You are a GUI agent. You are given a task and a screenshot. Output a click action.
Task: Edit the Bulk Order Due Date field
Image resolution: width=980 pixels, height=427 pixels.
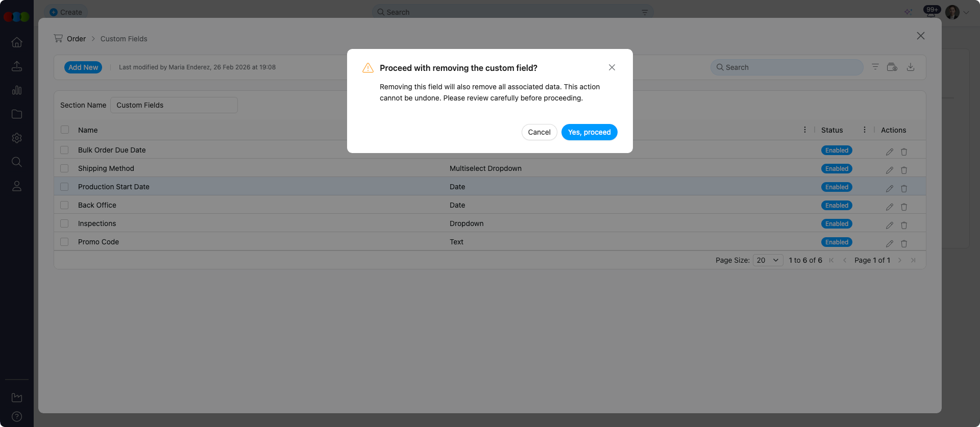point(890,152)
